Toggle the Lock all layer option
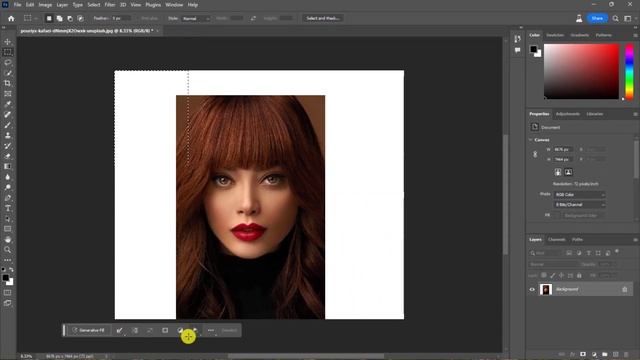 [579, 276]
